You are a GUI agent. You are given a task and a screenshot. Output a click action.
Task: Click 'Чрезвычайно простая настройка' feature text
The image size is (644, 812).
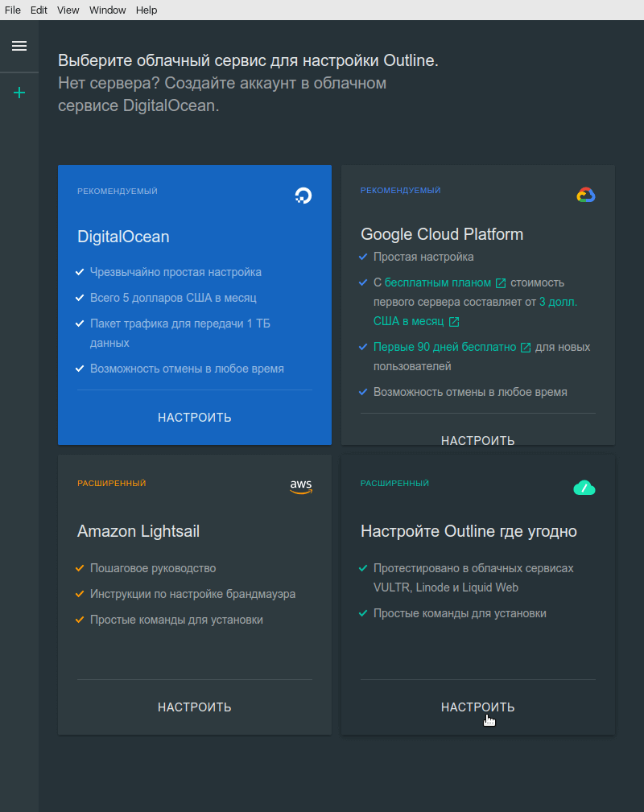[x=175, y=272]
